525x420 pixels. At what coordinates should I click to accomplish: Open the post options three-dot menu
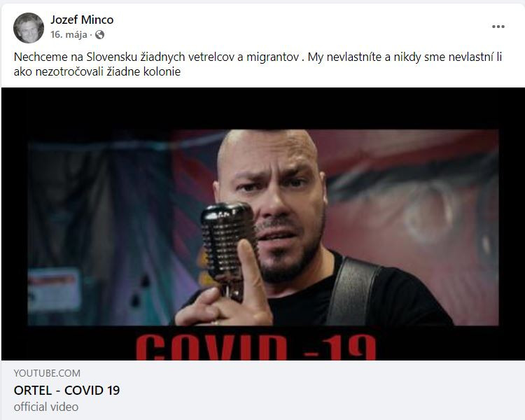(498, 27)
